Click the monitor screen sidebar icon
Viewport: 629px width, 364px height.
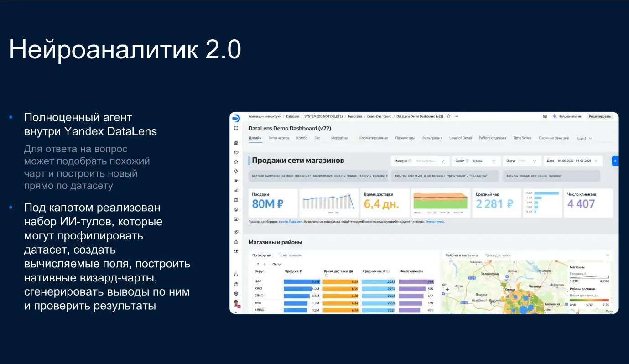click(236, 209)
